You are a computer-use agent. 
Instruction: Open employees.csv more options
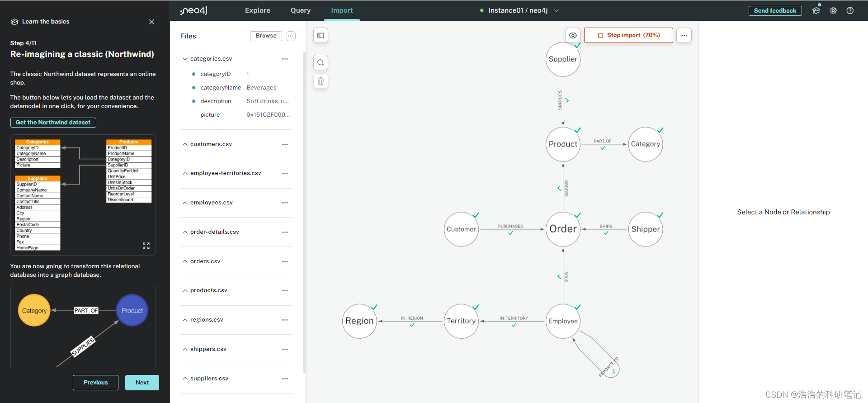click(x=285, y=203)
